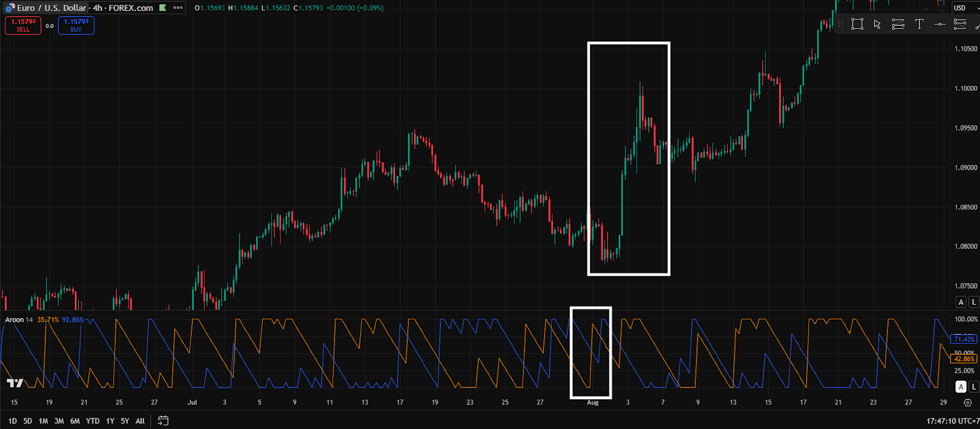The image size is (980, 429).
Task: Click the orange Aroon value 35.71%
Action: point(48,320)
